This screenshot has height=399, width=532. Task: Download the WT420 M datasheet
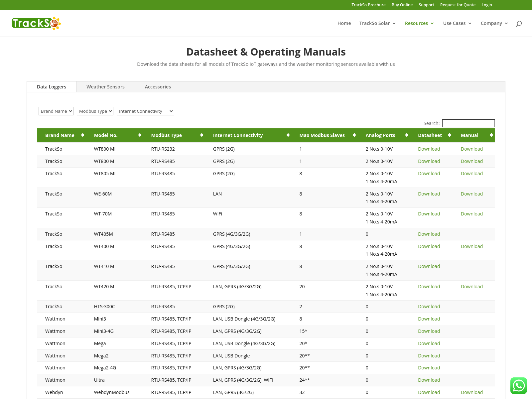[x=429, y=287]
